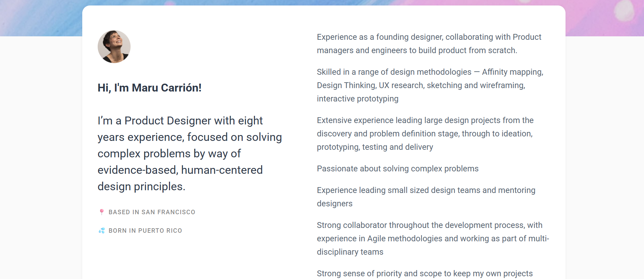Click the mentoring designers paragraph
This screenshot has height=279, width=644.
[x=426, y=197]
